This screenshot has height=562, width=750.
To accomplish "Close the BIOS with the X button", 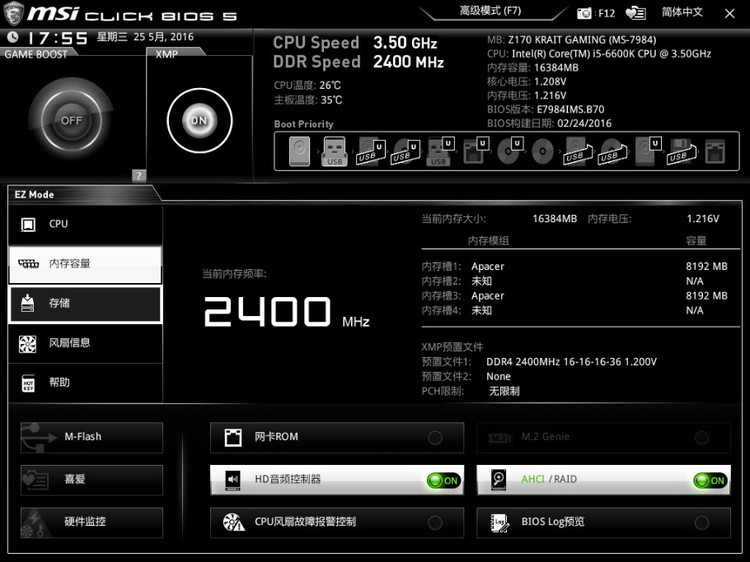I will (x=729, y=13).
